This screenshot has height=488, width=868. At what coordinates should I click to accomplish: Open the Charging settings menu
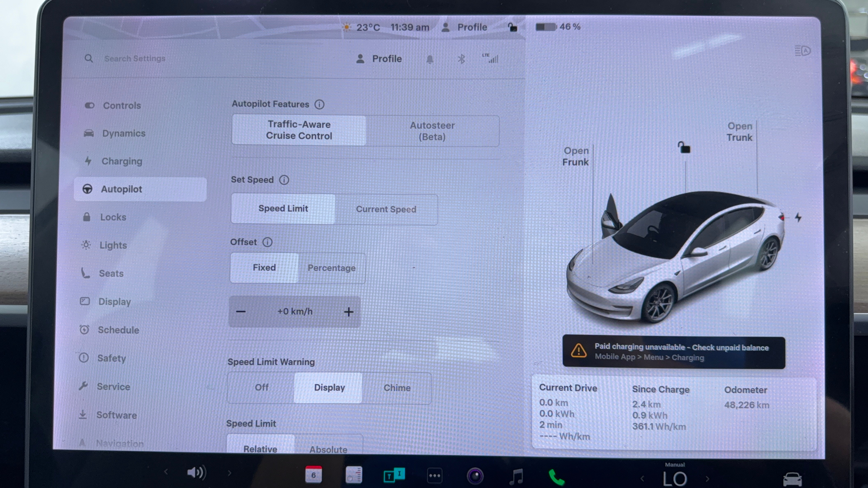click(122, 161)
